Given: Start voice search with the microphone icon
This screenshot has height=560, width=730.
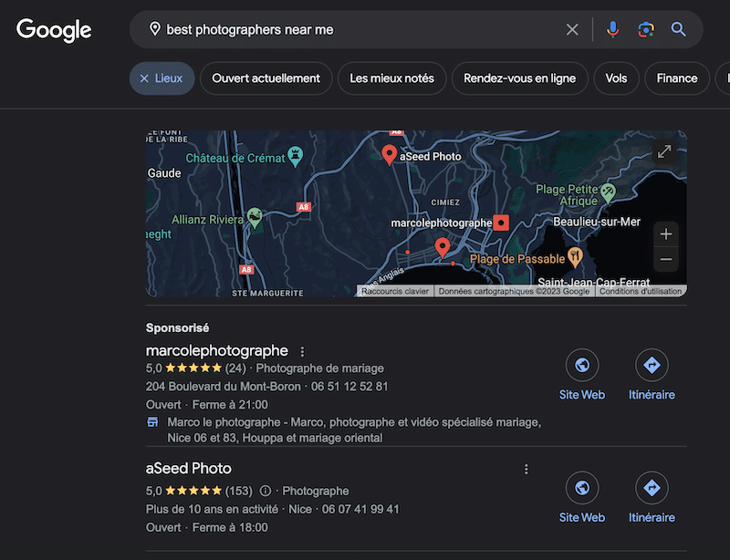Looking at the screenshot, I should point(612,29).
